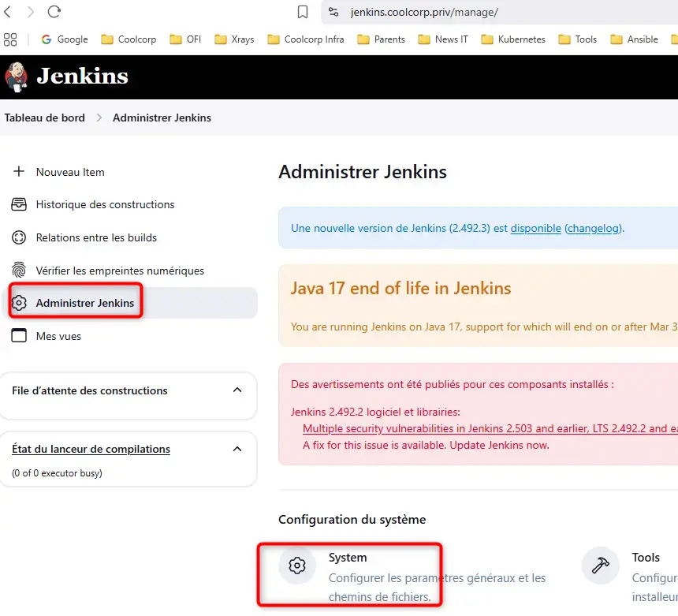Open the Kubernetes bookmark folder
678x616 pixels.
(513, 39)
